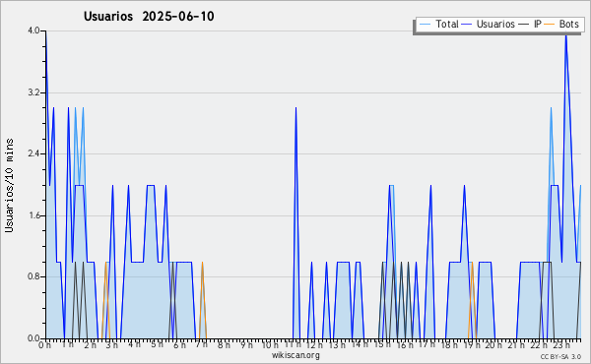Click the '23 h' x-axis label

[x=561, y=345]
